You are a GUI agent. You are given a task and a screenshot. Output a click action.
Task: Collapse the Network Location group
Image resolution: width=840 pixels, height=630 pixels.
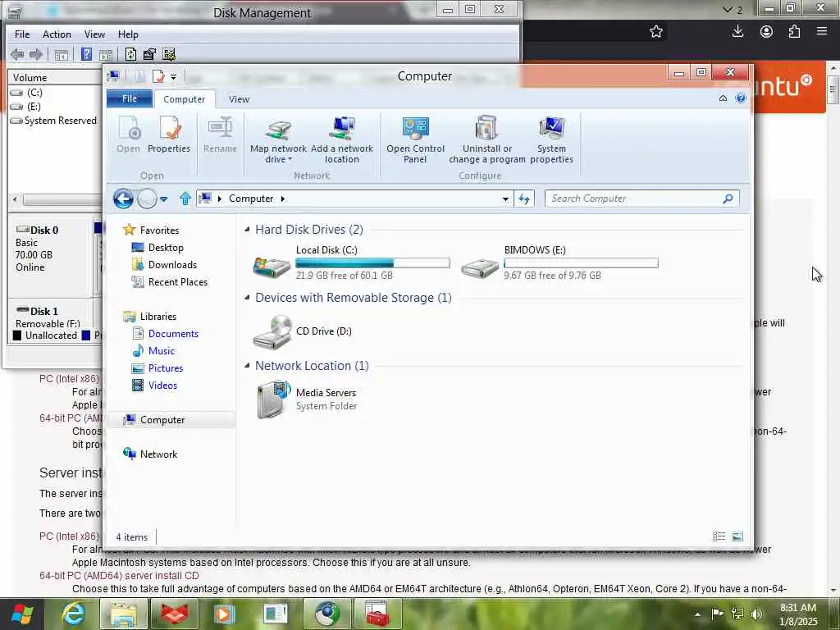point(247,365)
